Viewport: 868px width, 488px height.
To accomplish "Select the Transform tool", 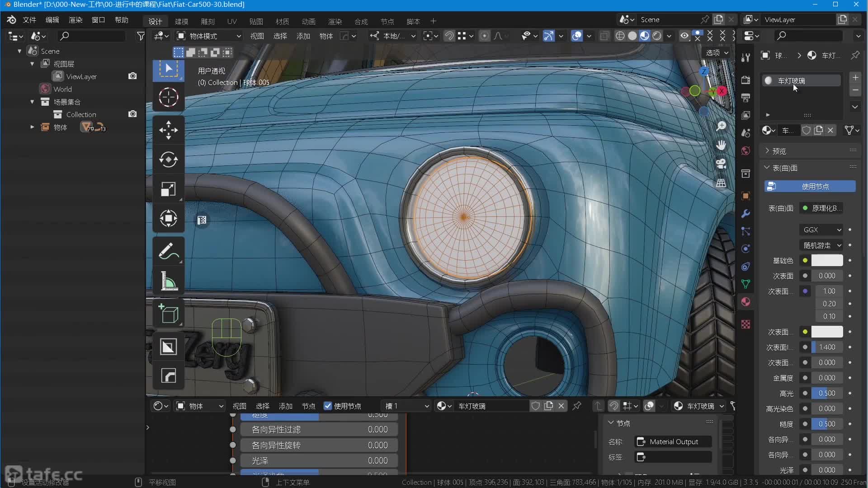I will coord(168,218).
